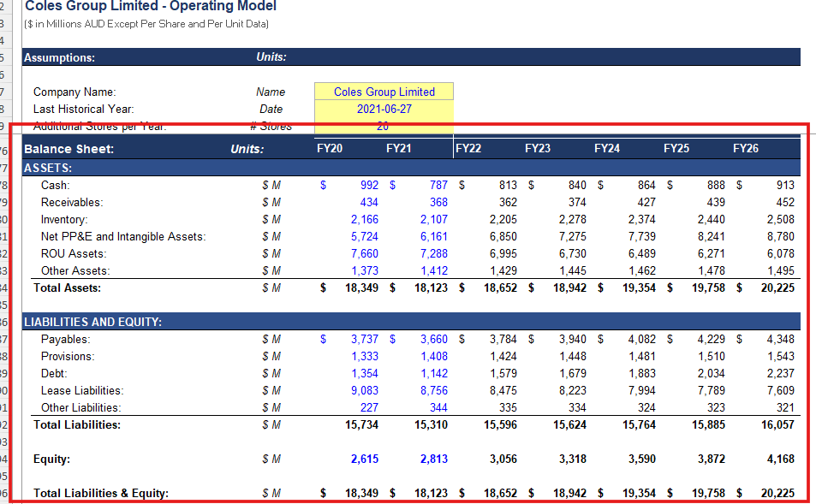Screen dimensions: 816x504
Task: Click FY21 Net PP&E value 6,161
Action: coord(434,237)
